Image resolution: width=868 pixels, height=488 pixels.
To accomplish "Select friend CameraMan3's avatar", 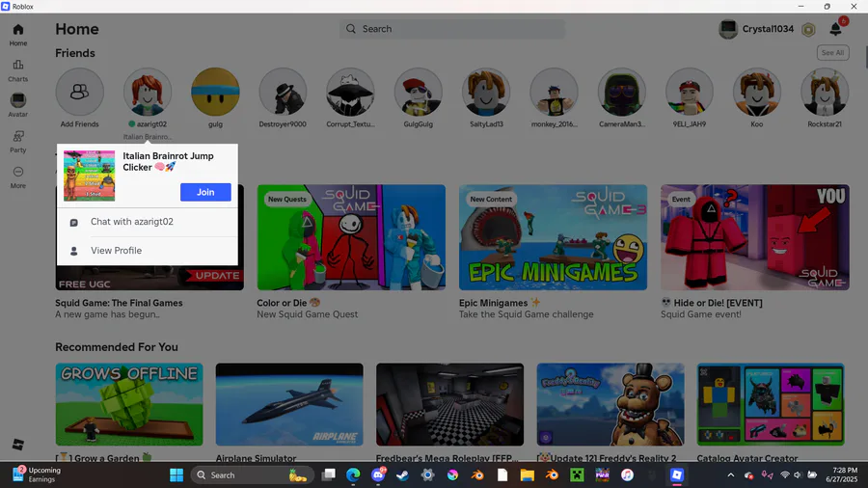I will [x=622, y=92].
